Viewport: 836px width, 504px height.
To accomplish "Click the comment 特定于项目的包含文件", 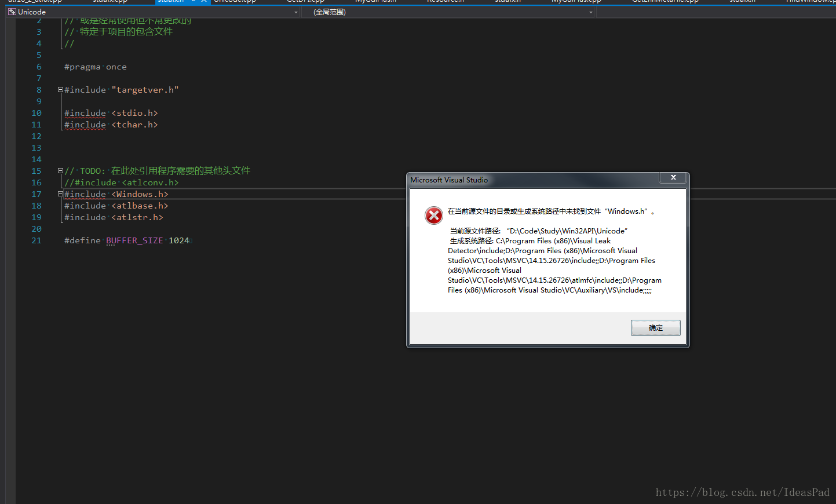I will pyautogui.click(x=126, y=32).
